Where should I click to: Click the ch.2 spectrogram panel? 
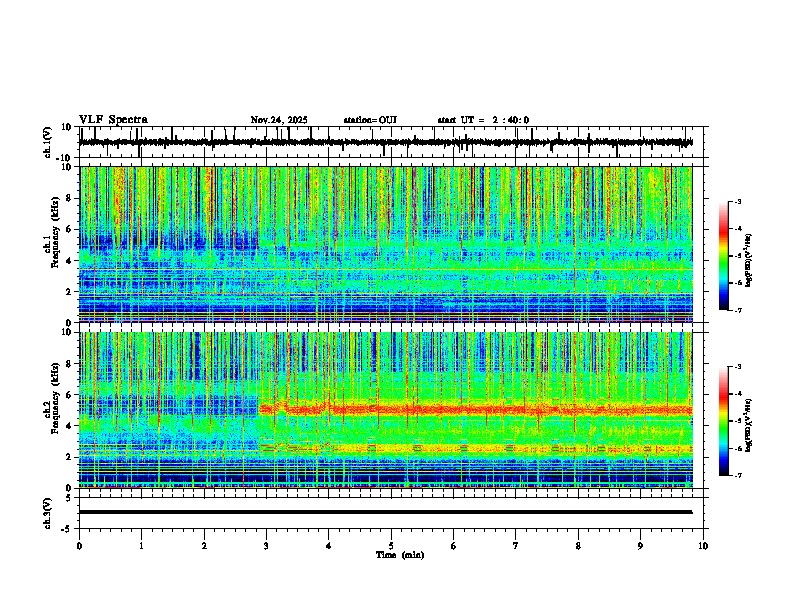386,410
